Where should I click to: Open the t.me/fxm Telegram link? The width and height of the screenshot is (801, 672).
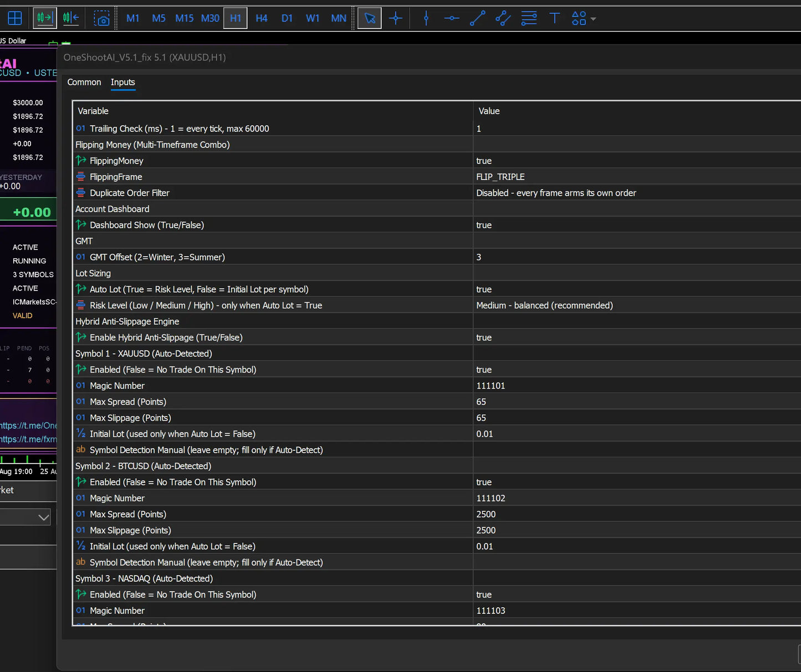point(28,439)
